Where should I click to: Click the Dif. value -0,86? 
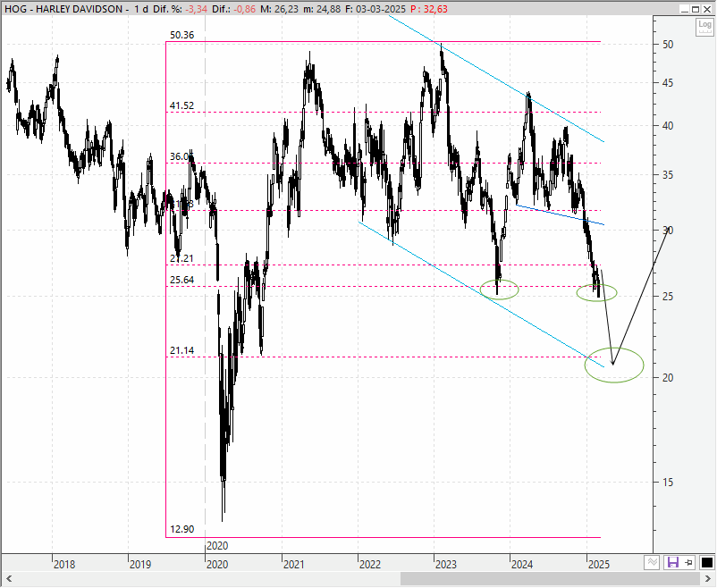point(245,9)
